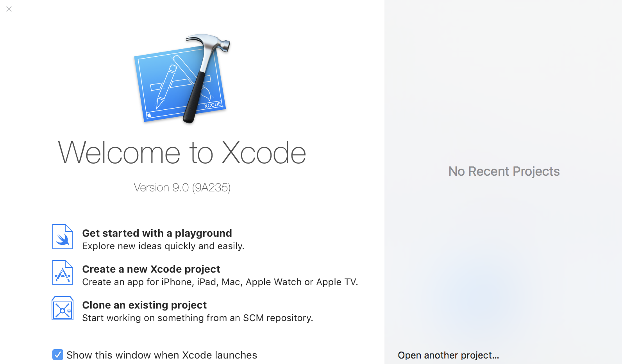
Task: Click 'Create an app for iPhone, iPad, Mac' description
Action: [x=220, y=282]
